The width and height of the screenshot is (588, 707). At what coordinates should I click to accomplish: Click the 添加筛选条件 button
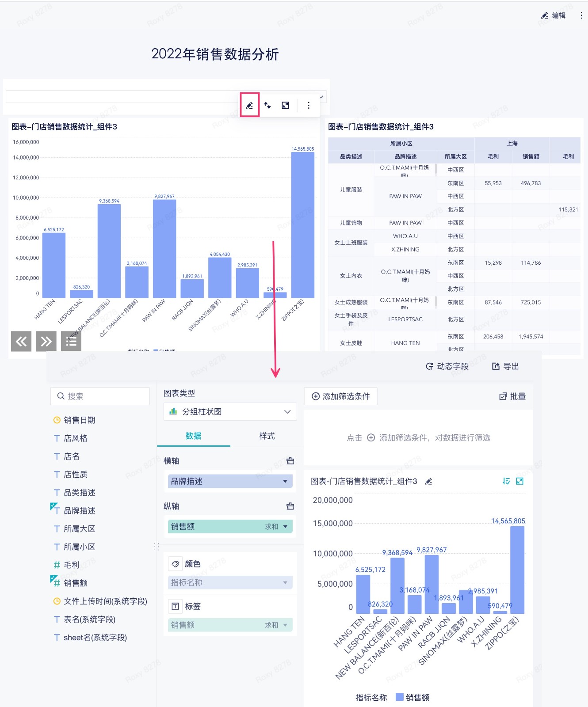(x=341, y=396)
